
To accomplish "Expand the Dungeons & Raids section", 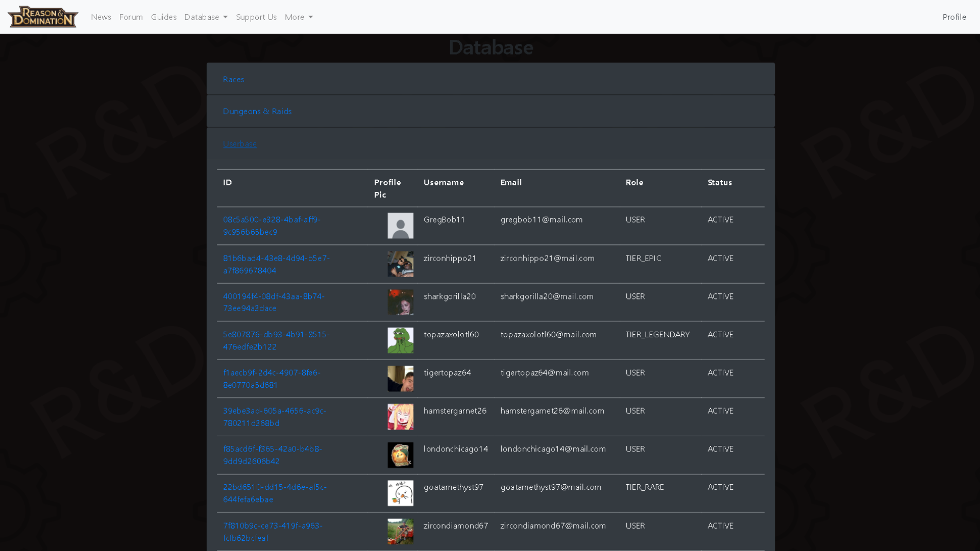I will 257,111.
